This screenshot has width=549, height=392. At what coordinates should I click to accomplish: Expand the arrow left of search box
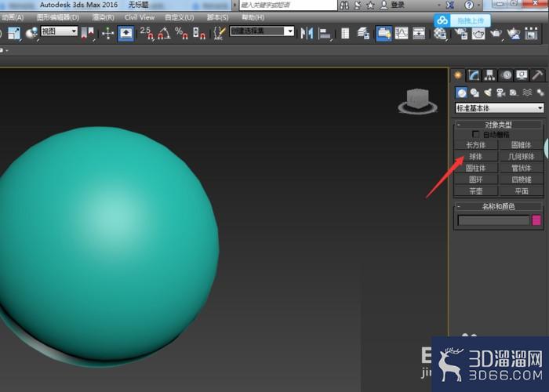pos(235,5)
